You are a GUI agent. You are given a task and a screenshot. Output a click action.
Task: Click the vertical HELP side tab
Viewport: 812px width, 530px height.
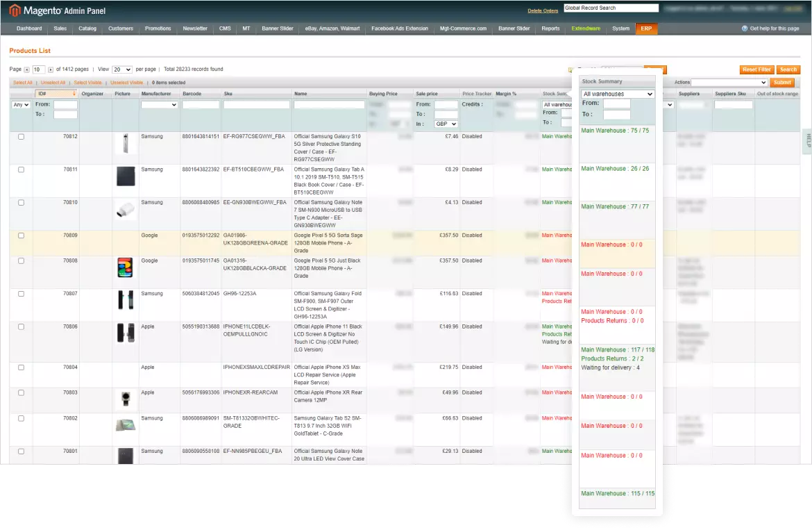coord(808,141)
